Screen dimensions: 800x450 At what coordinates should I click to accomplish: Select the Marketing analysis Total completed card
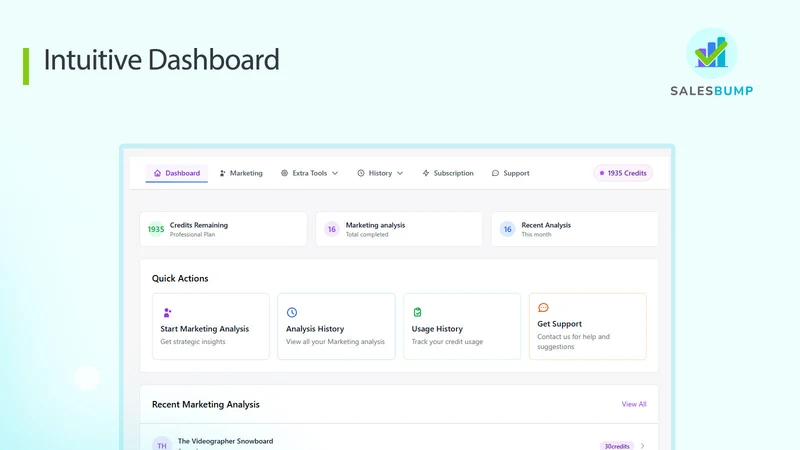pyautogui.click(x=399, y=229)
